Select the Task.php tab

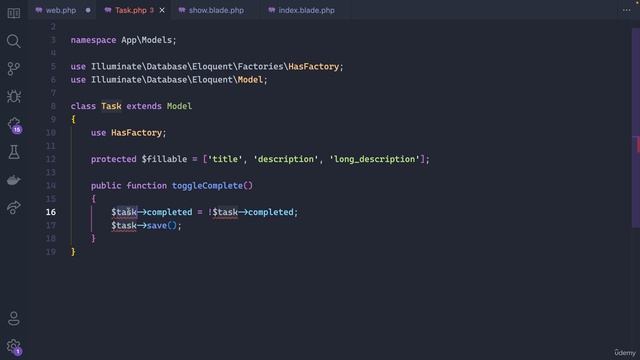130,11
